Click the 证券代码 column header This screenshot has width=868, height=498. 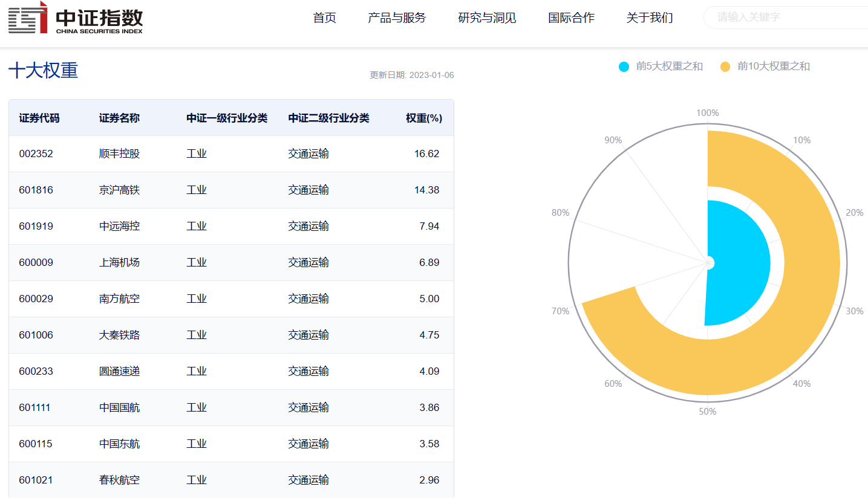[39, 118]
